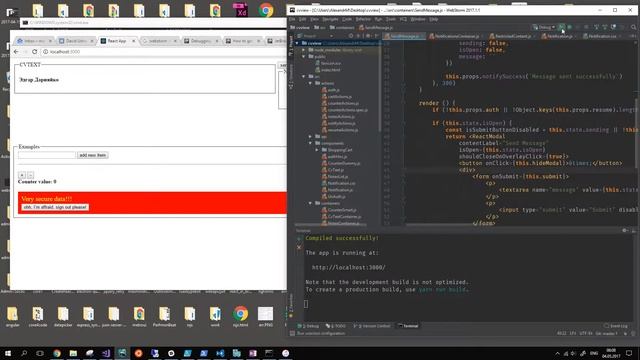Open the Refactor menu
The width and height of the screenshot is (640, 360).
pyautogui.click(x=363, y=19)
